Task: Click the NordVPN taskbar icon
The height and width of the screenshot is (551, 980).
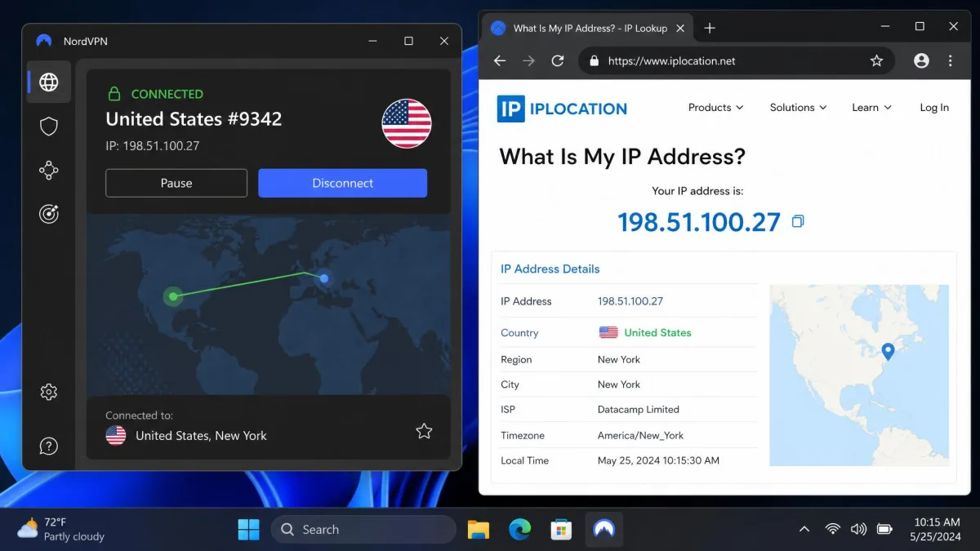Action: click(604, 529)
